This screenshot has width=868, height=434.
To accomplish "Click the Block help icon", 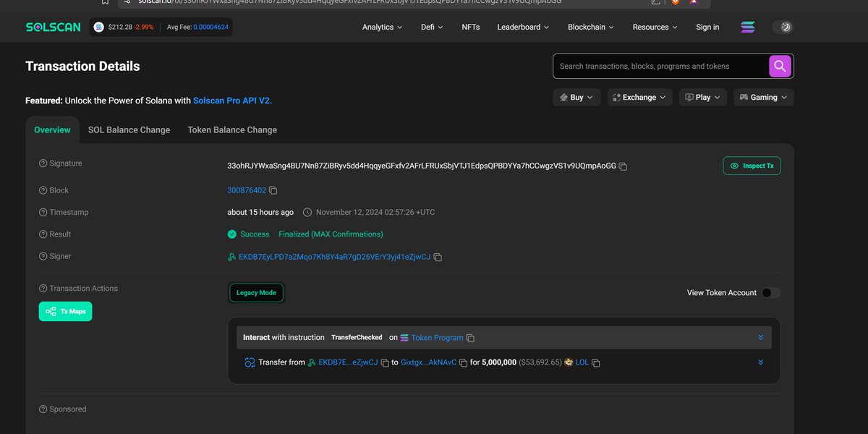I will (43, 190).
